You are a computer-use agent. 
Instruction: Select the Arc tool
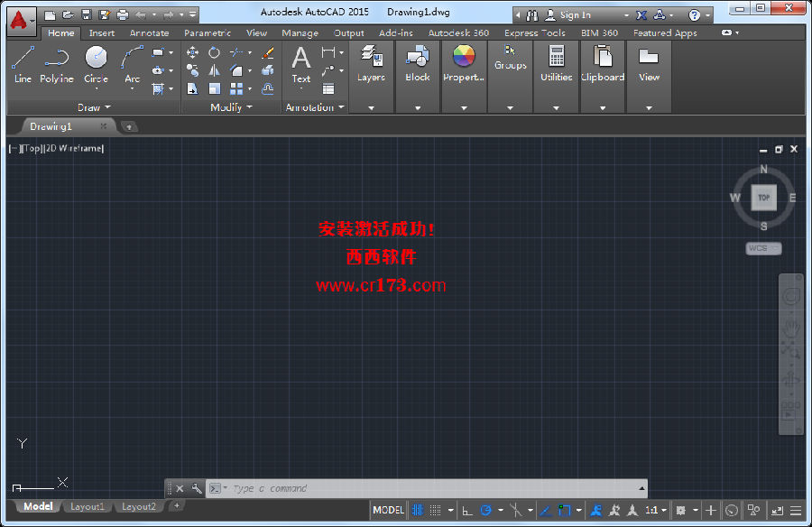132,64
